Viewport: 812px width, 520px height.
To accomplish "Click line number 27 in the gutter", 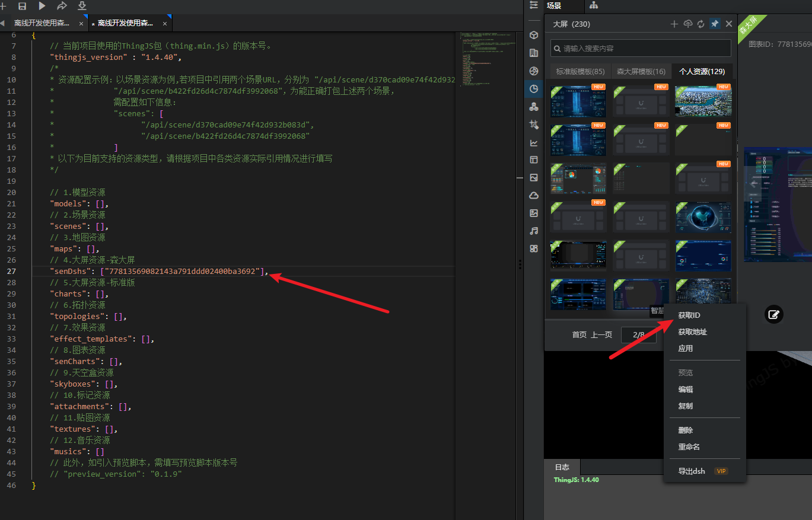I will pos(11,272).
